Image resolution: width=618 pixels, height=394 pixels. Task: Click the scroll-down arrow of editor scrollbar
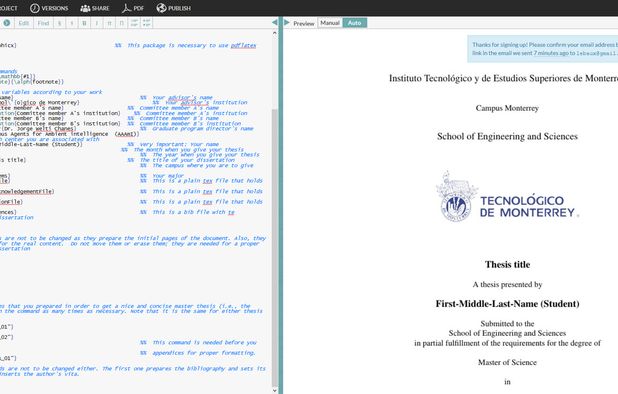(x=275, y=390)
